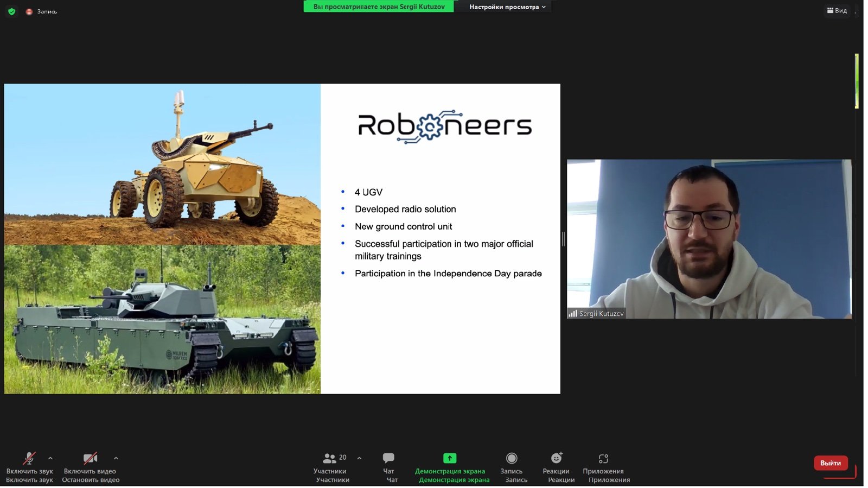
Task: Click the Sergii Kutuzov name label
Action: point(601,313)
